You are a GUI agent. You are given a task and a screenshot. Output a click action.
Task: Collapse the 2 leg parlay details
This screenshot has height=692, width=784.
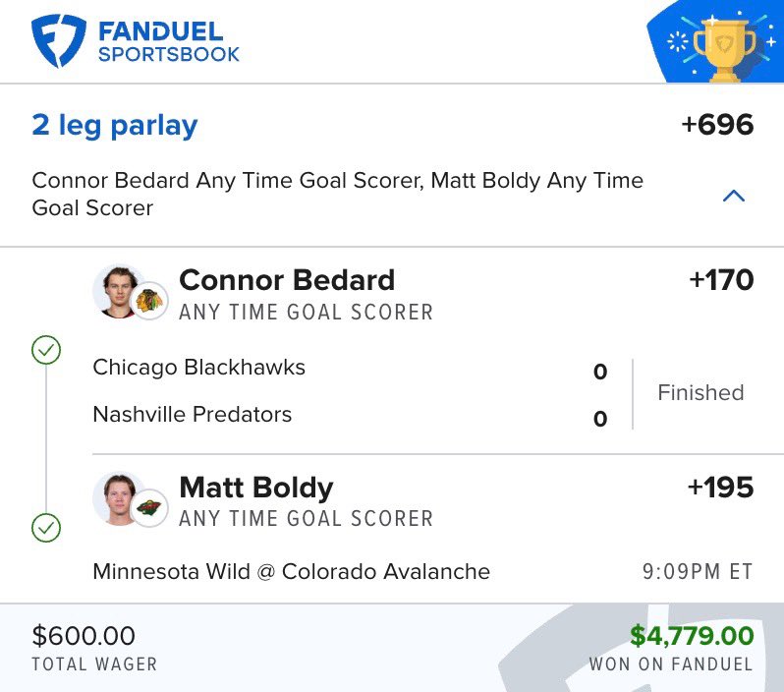[x=733, y=196]
